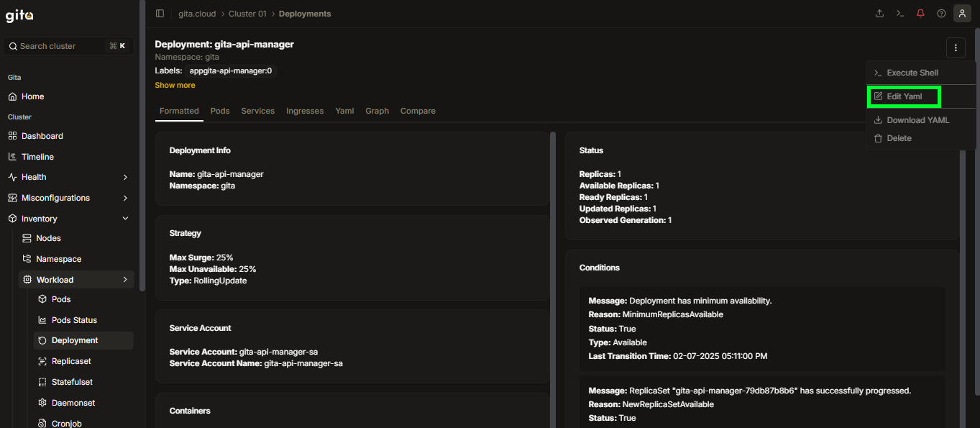The width and height of the screenshot is (980, 428).
Task: Click the help question mark icon
Action: [x=941, y=14]
